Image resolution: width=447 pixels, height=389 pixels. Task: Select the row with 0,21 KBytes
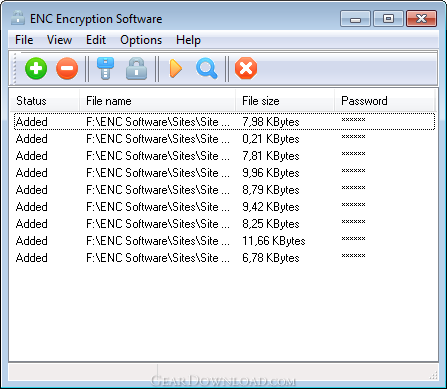[x=224, y=139]
